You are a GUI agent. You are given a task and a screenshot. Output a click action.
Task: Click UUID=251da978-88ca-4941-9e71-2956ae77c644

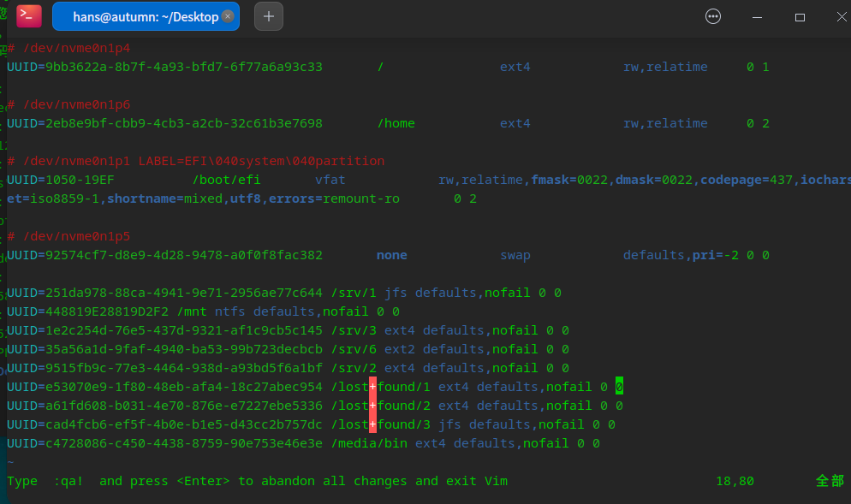165,293
